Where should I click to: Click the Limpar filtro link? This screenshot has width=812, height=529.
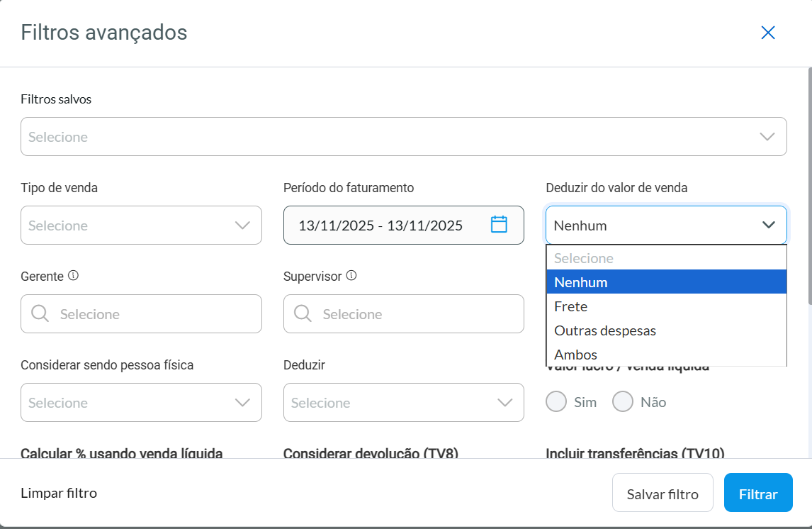click(59, 492)
